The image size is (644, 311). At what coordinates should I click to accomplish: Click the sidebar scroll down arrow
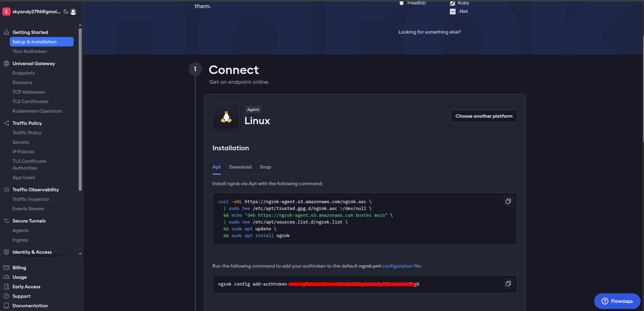point(80,254)
